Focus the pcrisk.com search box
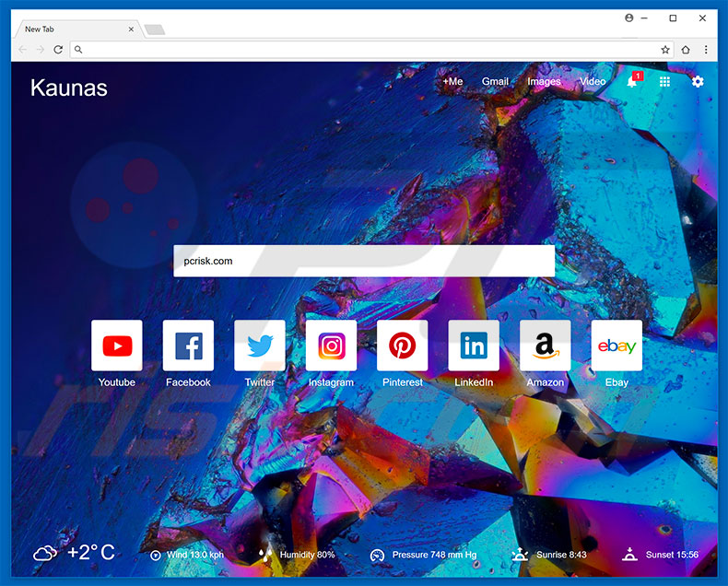Screen dimensions: 728x586 (x=364, y=261)
